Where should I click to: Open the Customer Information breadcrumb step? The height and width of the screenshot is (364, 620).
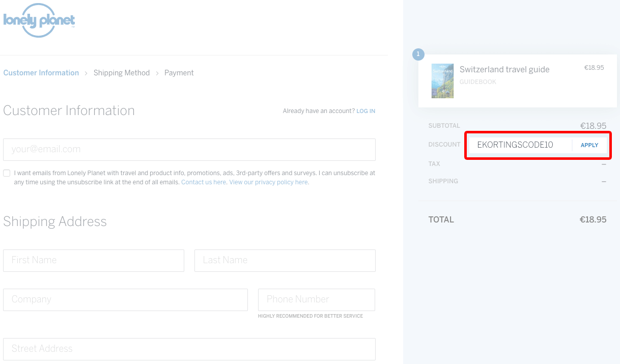click(41, 73)
